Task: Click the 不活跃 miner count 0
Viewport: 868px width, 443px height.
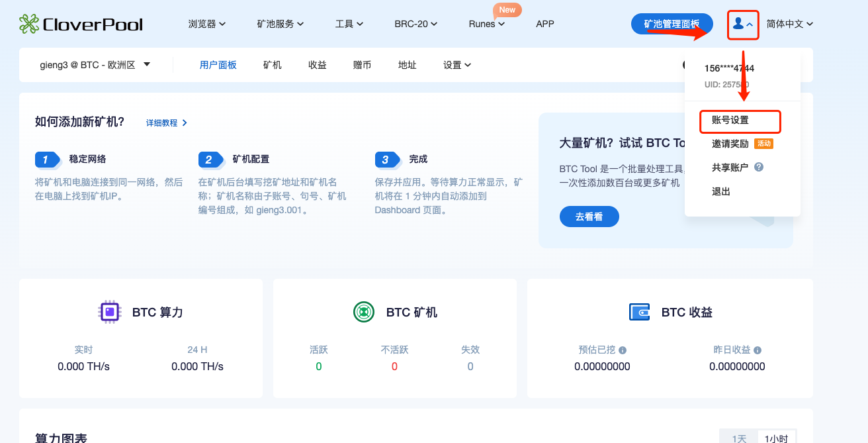Action: [x=394, y=366]
